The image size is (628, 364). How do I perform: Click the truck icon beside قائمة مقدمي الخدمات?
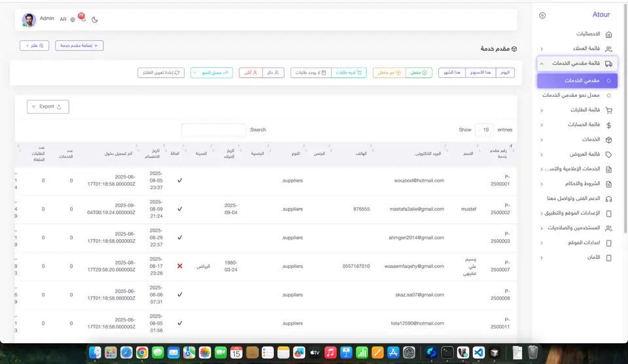tap(608, 63)
